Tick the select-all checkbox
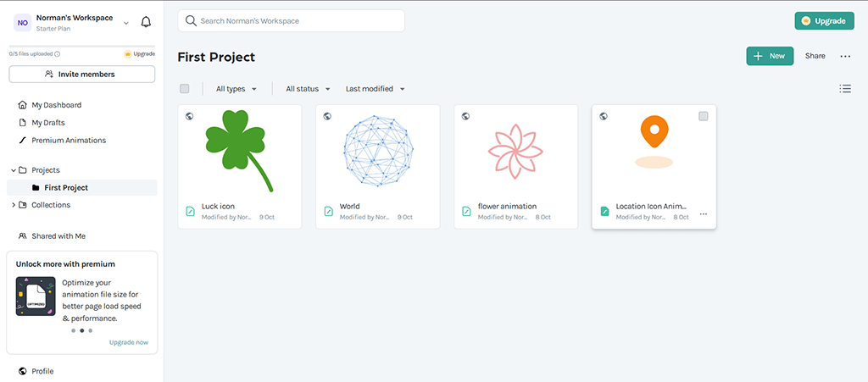Image resolution: width=868 pixels, height=382 pixels. click(x=185, y=89)
